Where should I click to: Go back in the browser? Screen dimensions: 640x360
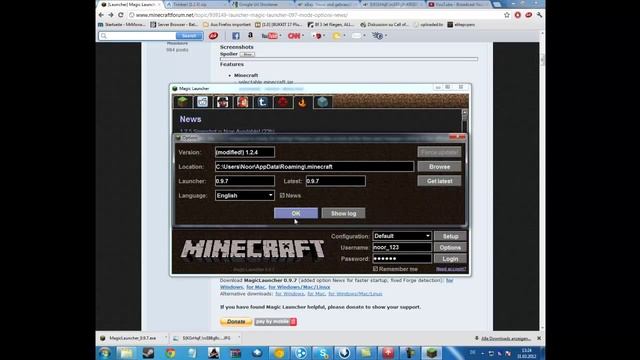[101, 15]
